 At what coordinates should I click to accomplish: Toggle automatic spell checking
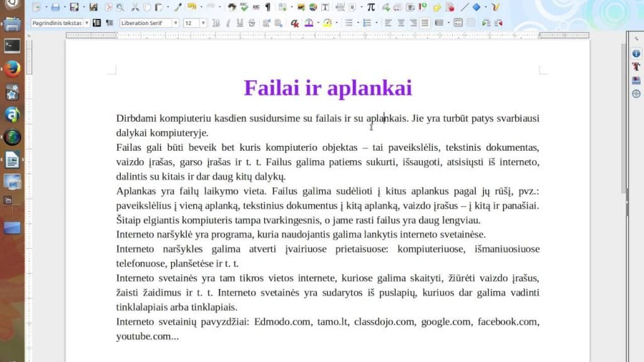[x=257, y=7]
